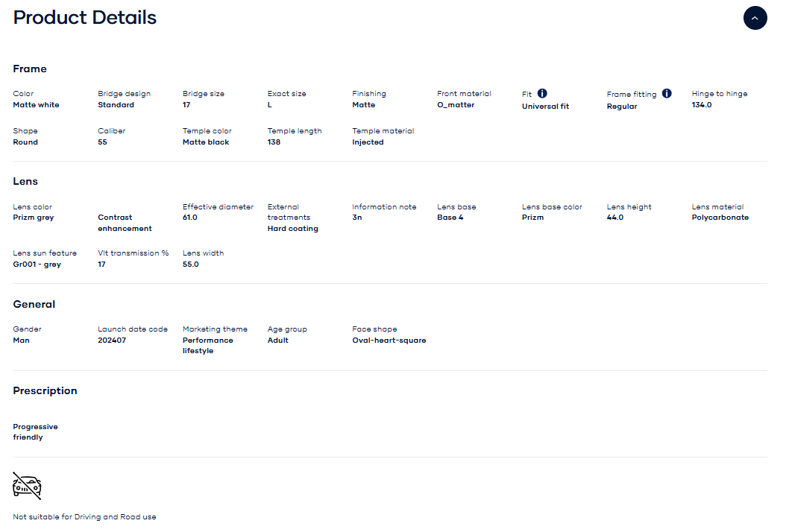Select the Prizm grey lens color text
Image resolution: width=789 pixels, height=532 pixels.
click(34, 218)
